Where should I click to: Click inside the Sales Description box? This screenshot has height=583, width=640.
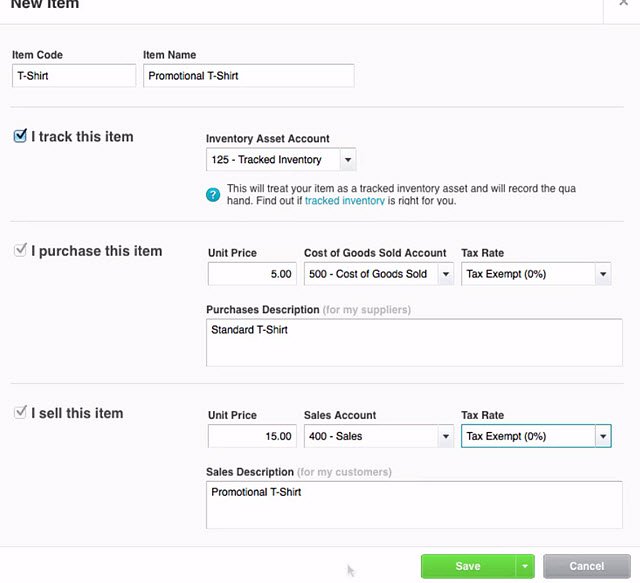[413, 505]
